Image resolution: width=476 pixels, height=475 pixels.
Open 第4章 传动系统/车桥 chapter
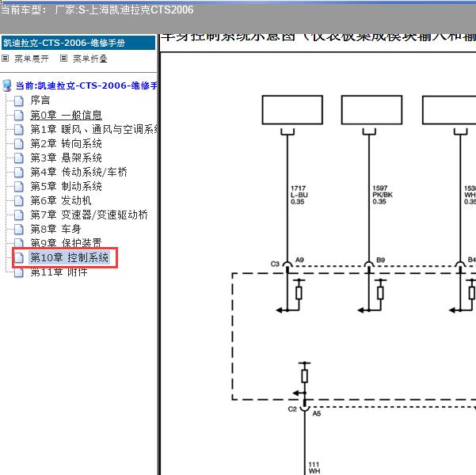click(x=78, y=172)
